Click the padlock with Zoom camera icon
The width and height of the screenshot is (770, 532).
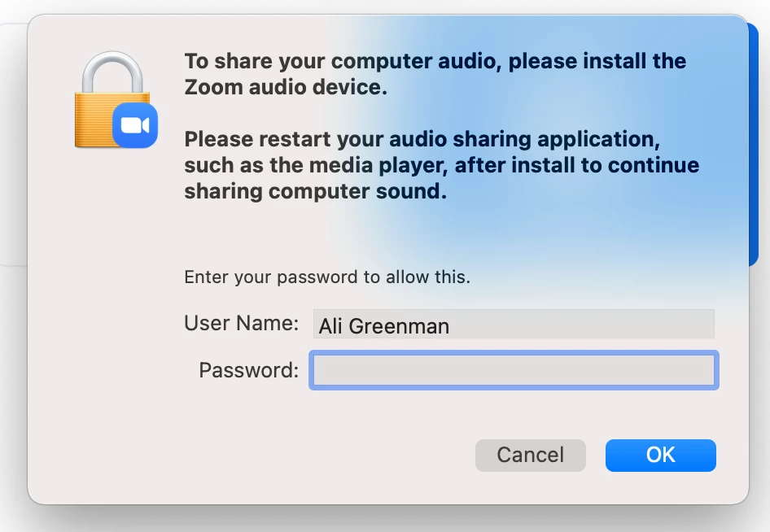coord(116,99)
